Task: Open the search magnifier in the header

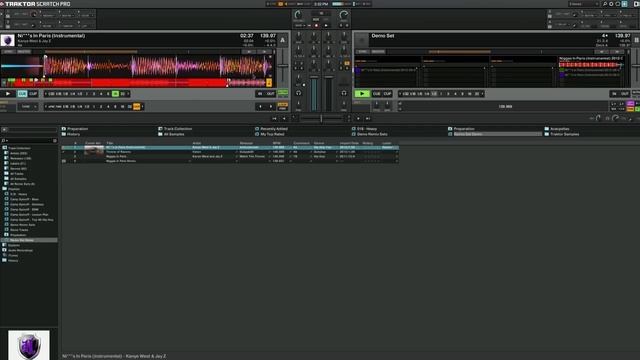Action: [x=605, y=4]
